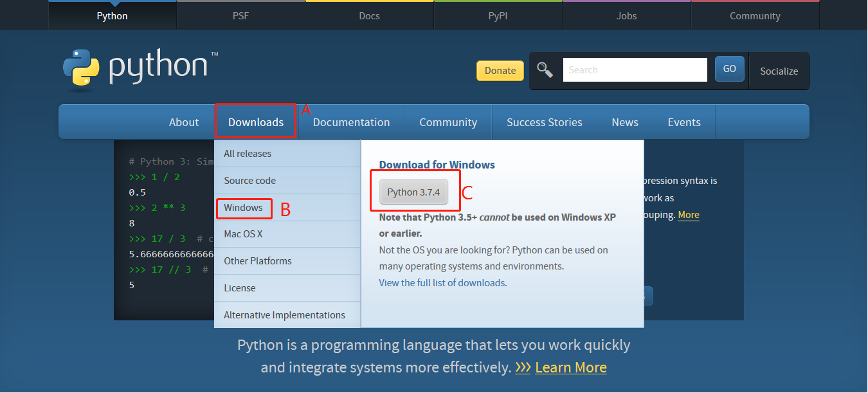Click the More link about expression syntax
The image size is (868, 393).
[688, 215]
